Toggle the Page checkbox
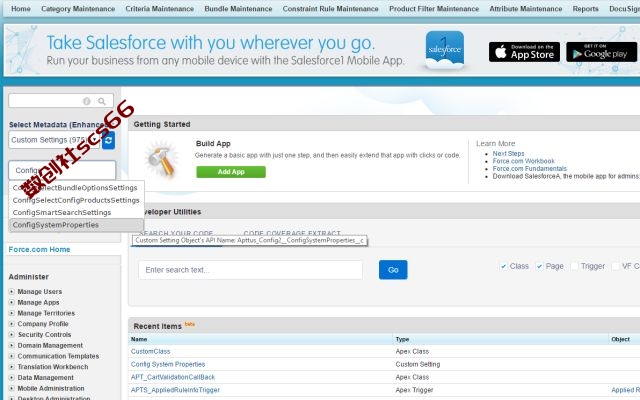Viewport: 640px width, 400px height. click(x=539, y=267)
